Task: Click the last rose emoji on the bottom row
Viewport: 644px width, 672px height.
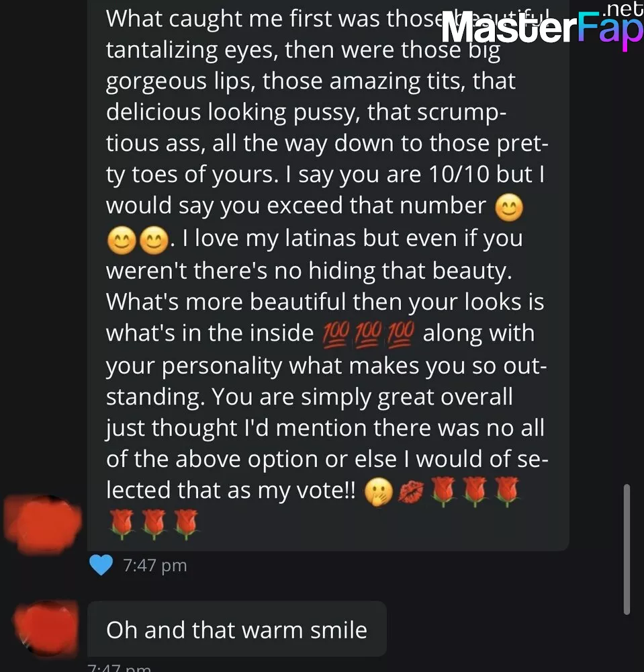Action: 186,523
